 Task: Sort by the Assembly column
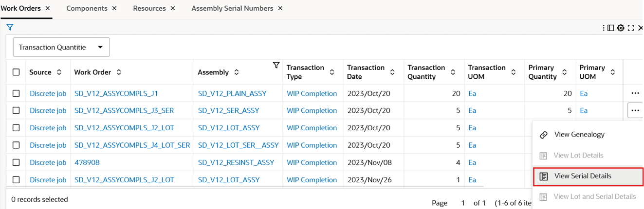[237, 72]
